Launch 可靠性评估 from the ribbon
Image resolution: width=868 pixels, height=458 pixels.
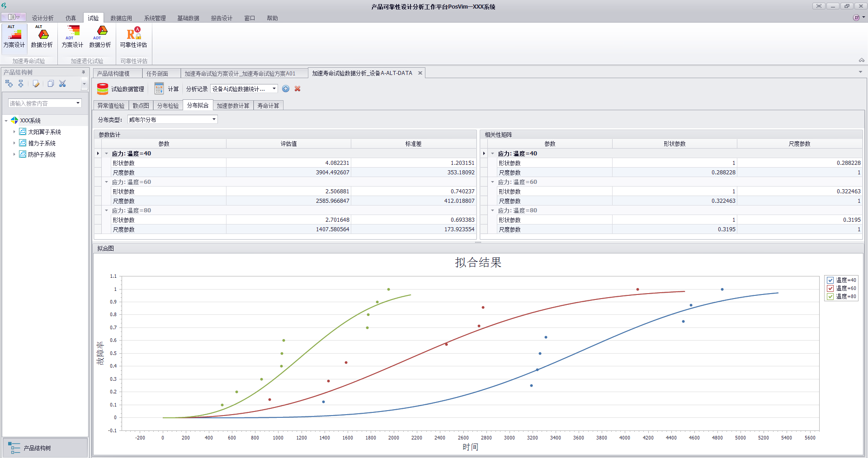tap(133, 37)
